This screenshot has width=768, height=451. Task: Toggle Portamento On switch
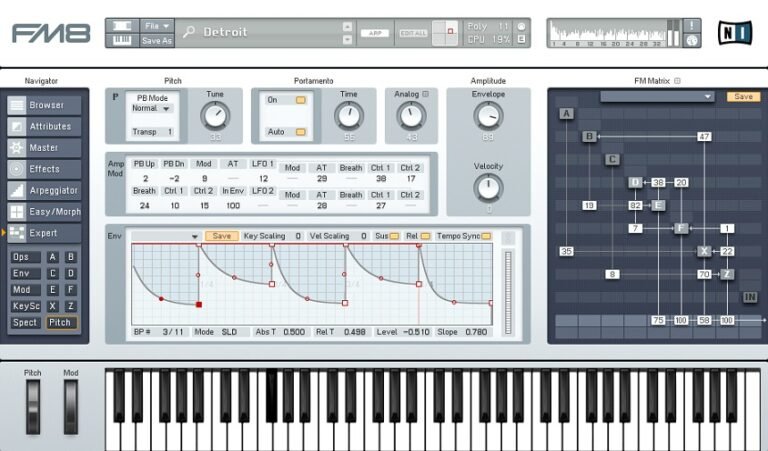pyautogui.click(x=300, y=100)
